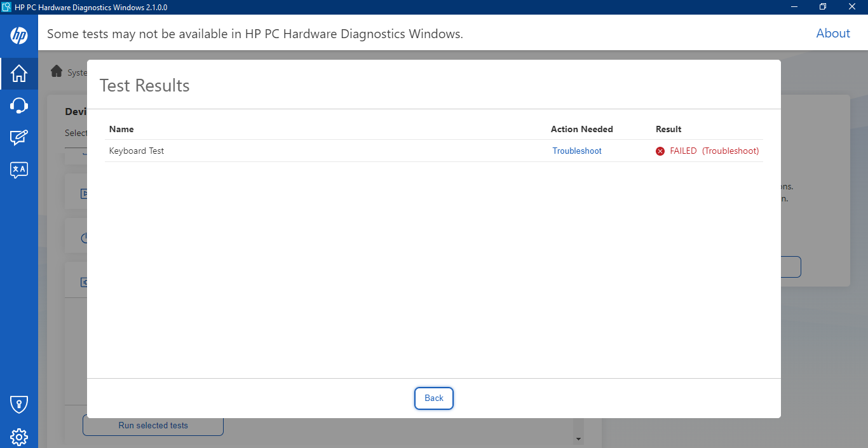
Task: Click the Run selected tests button
Action: [x=153, y=425]
